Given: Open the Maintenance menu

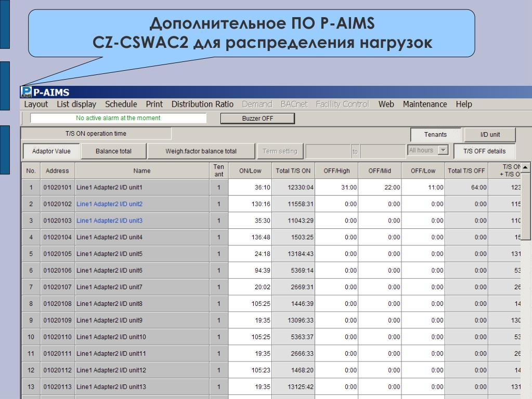Looking at the screenshot, I should [x=425, y=104].
